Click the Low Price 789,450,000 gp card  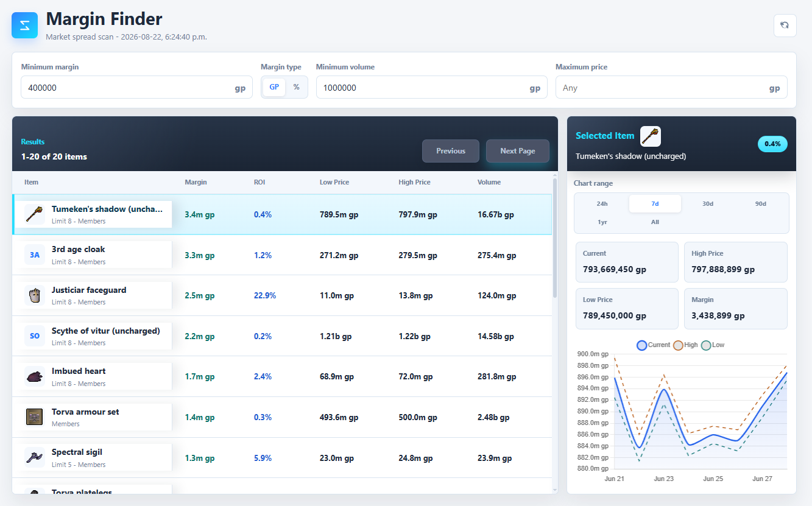627,309
